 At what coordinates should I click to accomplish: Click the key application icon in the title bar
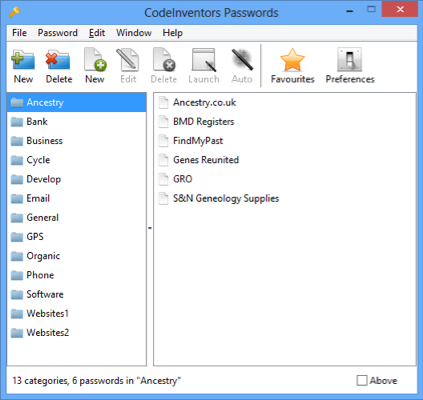click(14, 12)
